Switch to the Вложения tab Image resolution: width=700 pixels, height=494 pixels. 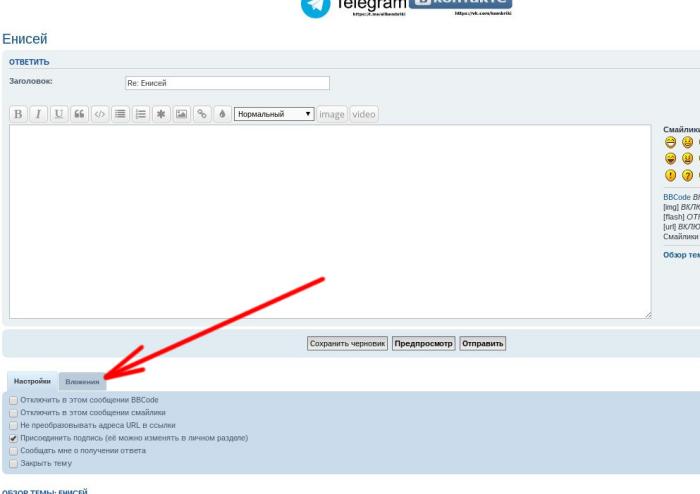coord(82,382)
